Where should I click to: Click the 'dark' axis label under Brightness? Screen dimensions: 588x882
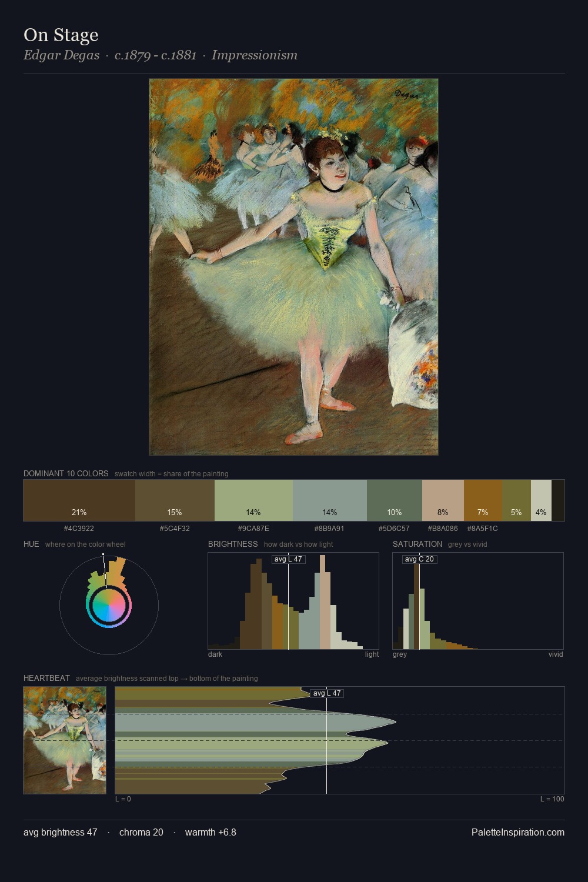click(x=215, y=654)
